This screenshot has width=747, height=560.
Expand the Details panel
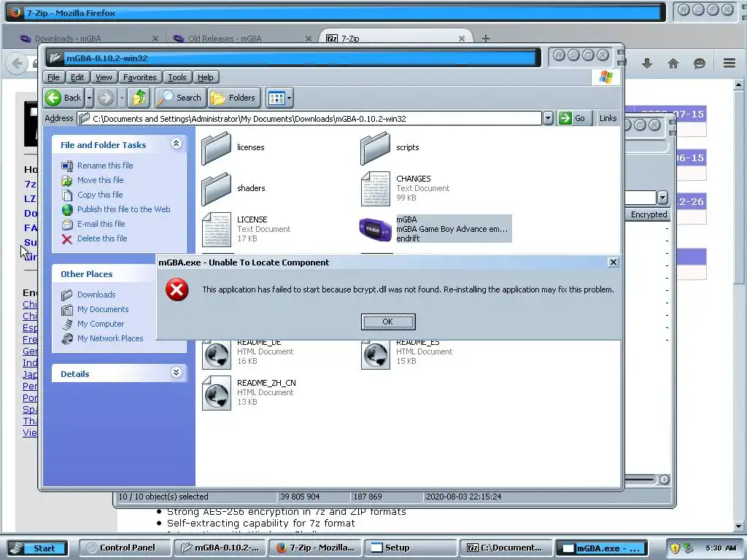[177, 373]
